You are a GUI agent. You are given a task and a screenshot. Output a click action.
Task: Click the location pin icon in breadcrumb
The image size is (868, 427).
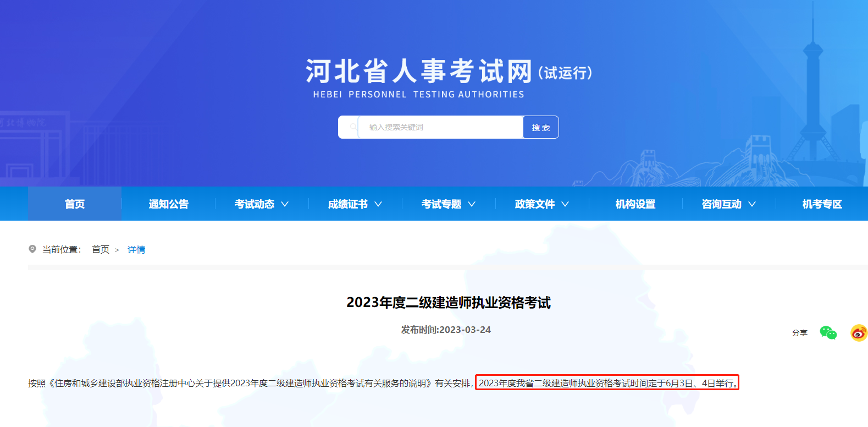[32, 249]
